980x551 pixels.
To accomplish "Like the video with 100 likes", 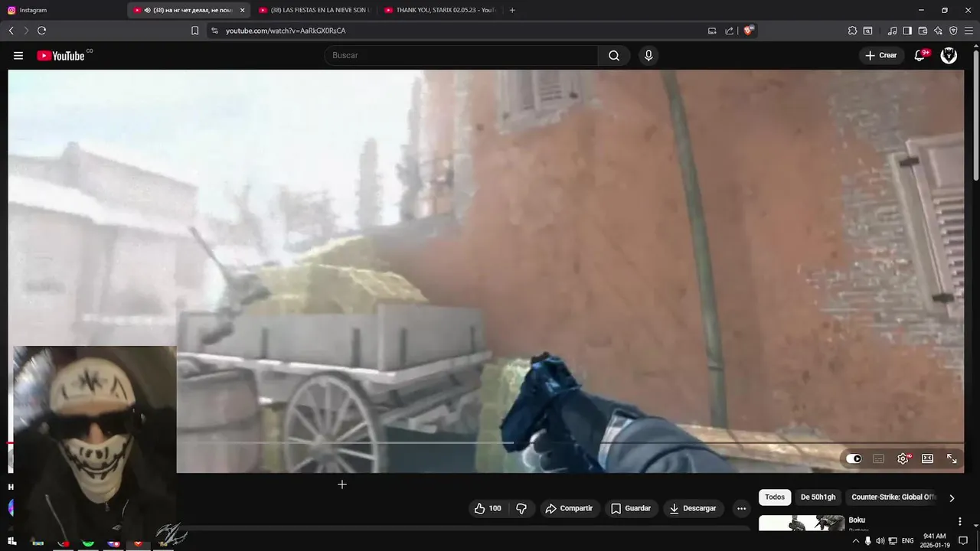I will click(488, 508).
